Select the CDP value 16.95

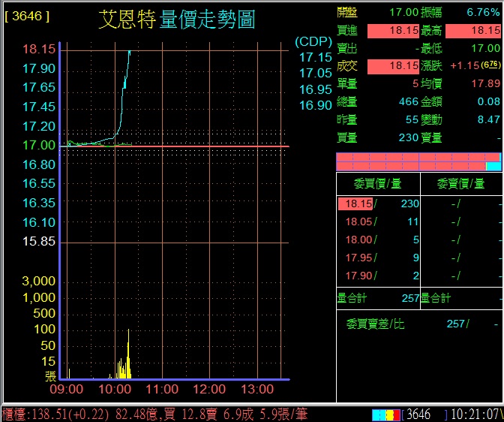point(315,89)
